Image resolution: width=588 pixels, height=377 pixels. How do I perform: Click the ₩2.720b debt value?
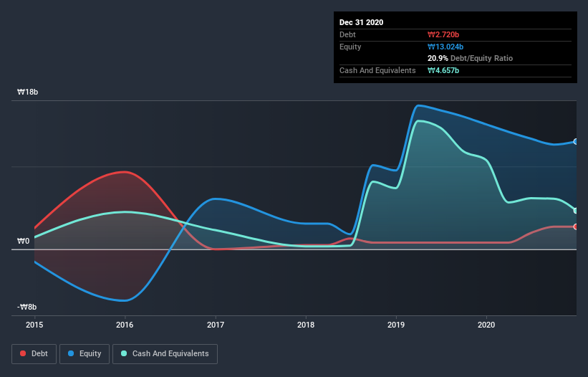point(443,35)
